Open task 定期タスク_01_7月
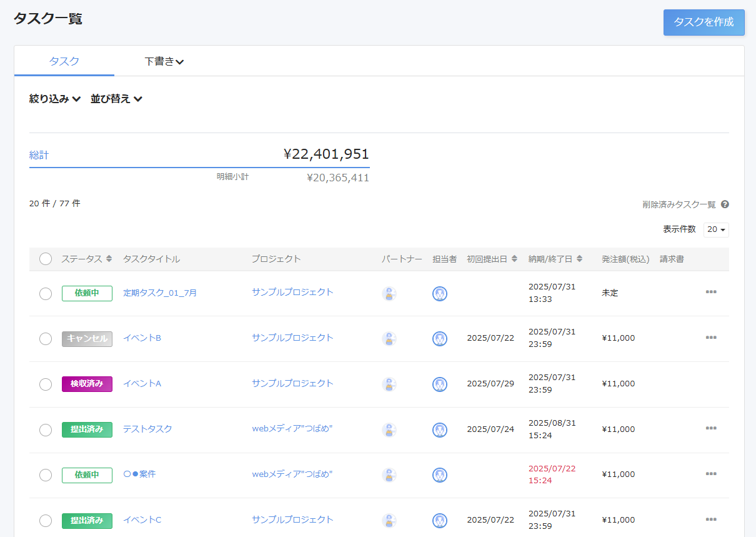The height and width of the screenshot is (537, 756). click(160, 292)
